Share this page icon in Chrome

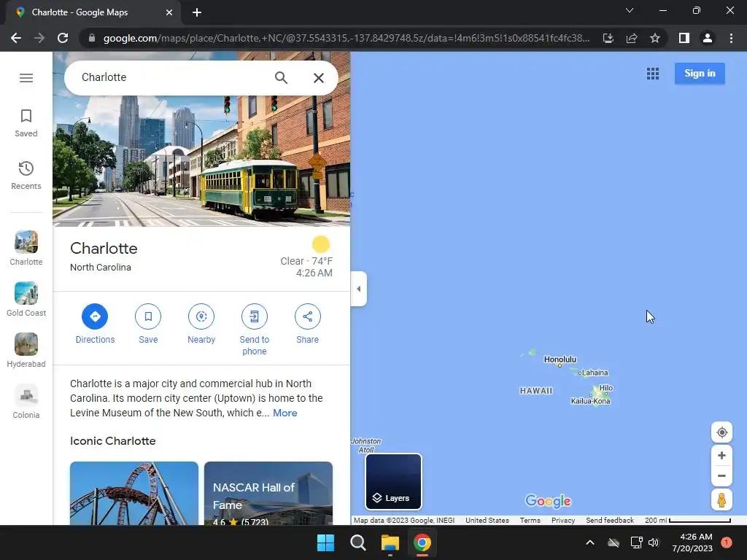pyautogui.click(x=632, y=38)
